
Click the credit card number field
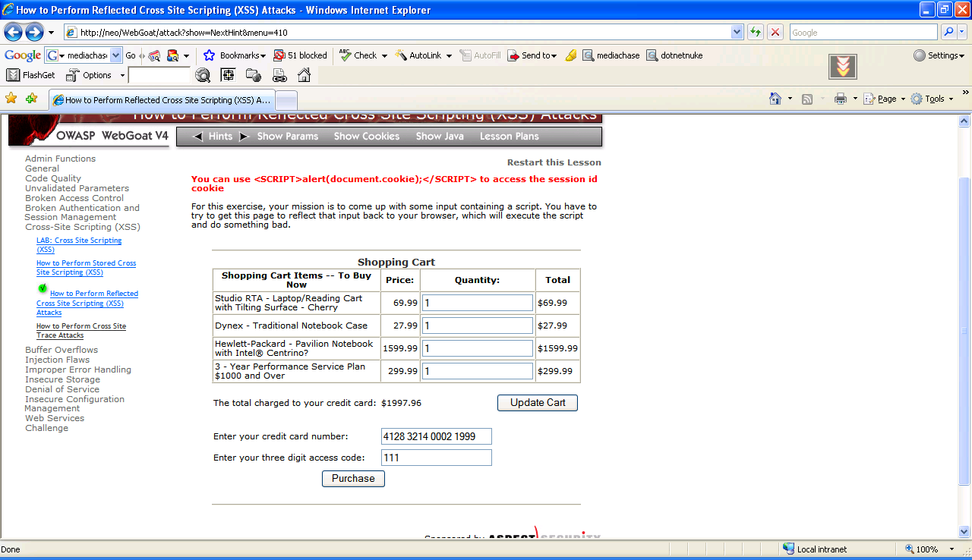(436, 436)
